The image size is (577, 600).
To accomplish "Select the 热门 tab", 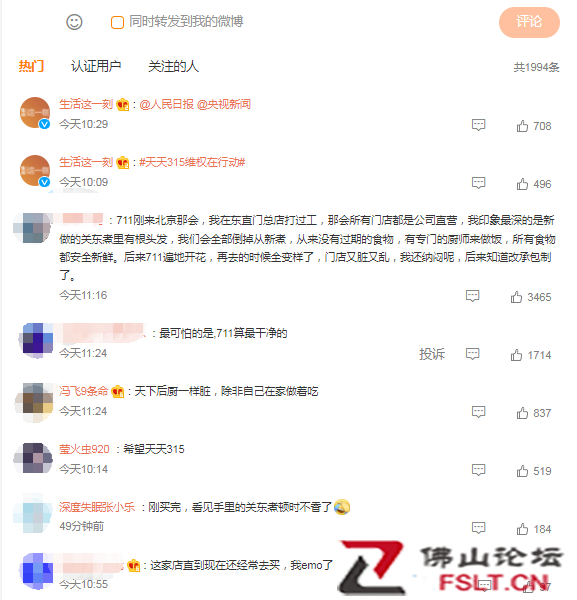I will (x=31, y=67).
